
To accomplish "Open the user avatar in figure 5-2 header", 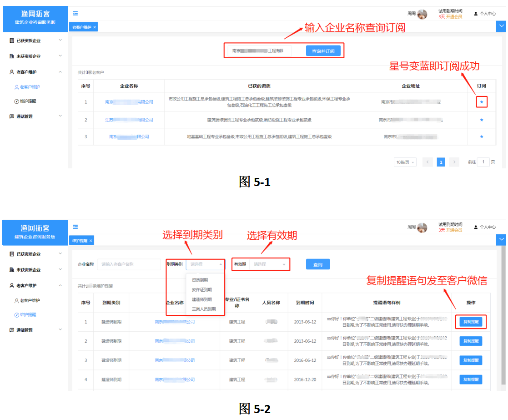I will (422, 228).
